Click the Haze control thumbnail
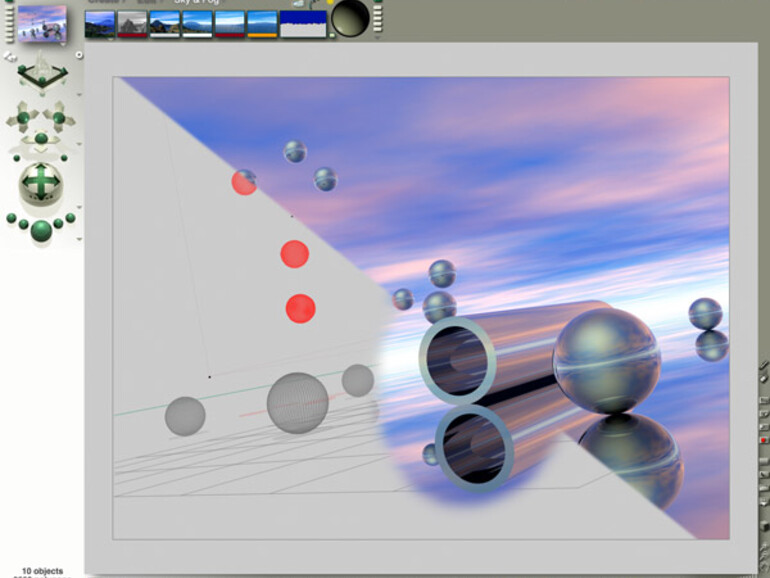 [x=197, y=22]
